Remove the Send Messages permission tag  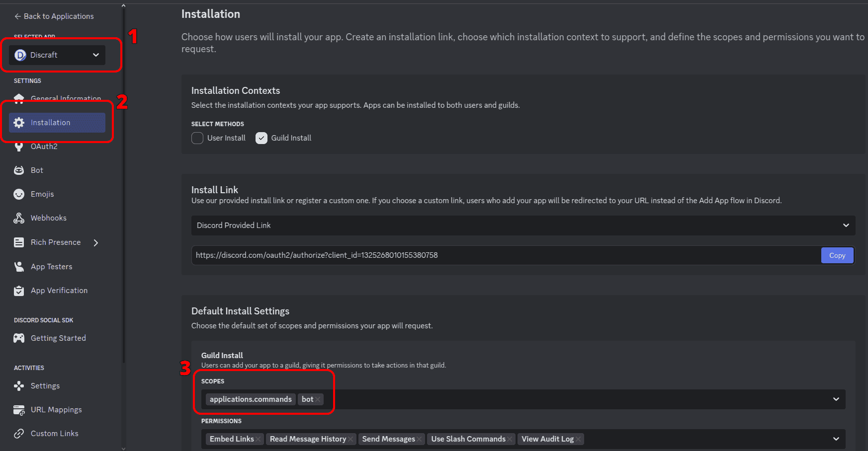419,439
